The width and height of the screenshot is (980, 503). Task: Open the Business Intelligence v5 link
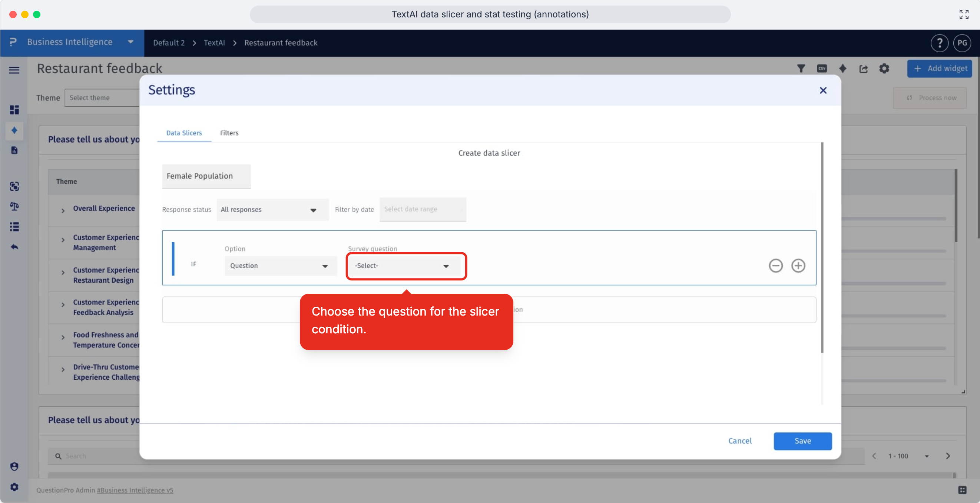[135, 490]
